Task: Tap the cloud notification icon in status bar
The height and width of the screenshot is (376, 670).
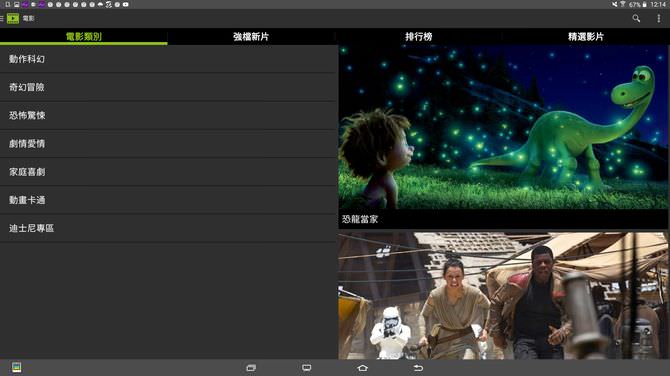Action: (100, 4)
